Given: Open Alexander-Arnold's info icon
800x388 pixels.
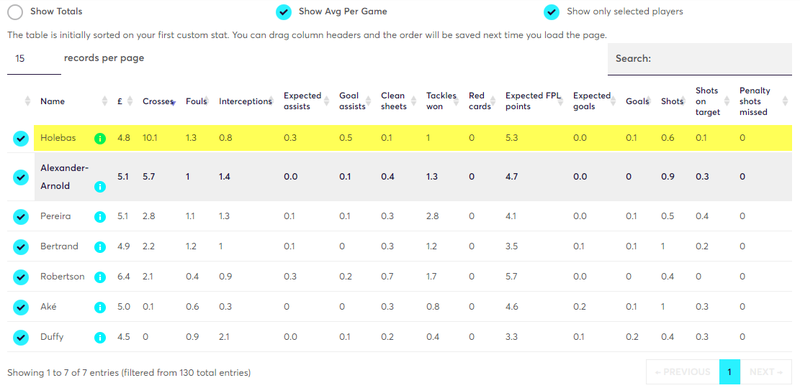Looking at the screenshot, I should pyautogui.click(x=100, y=187).
